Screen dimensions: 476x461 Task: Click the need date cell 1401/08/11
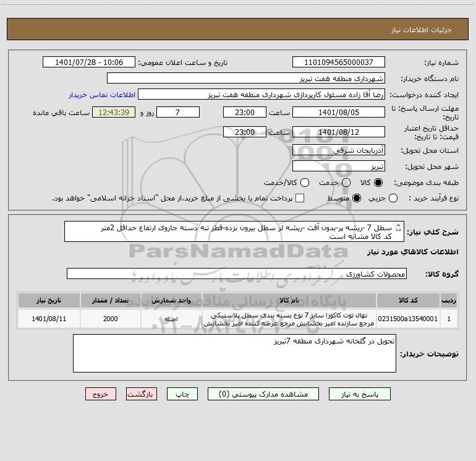coord(49,319)
